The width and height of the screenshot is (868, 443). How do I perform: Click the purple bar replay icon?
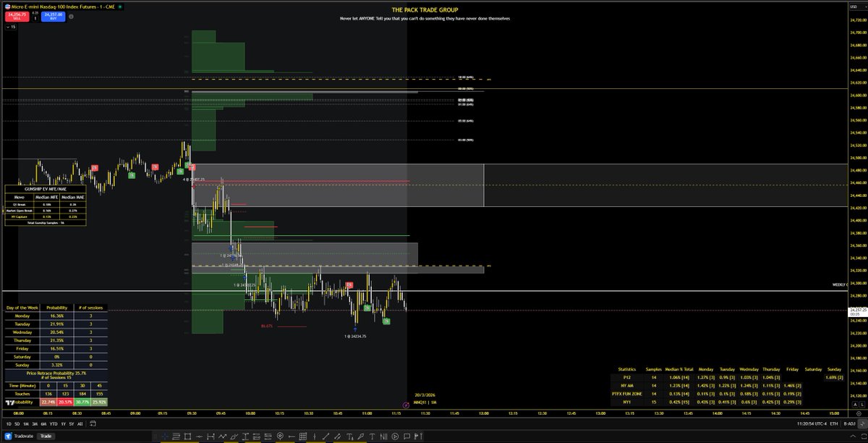pos(405,404)
